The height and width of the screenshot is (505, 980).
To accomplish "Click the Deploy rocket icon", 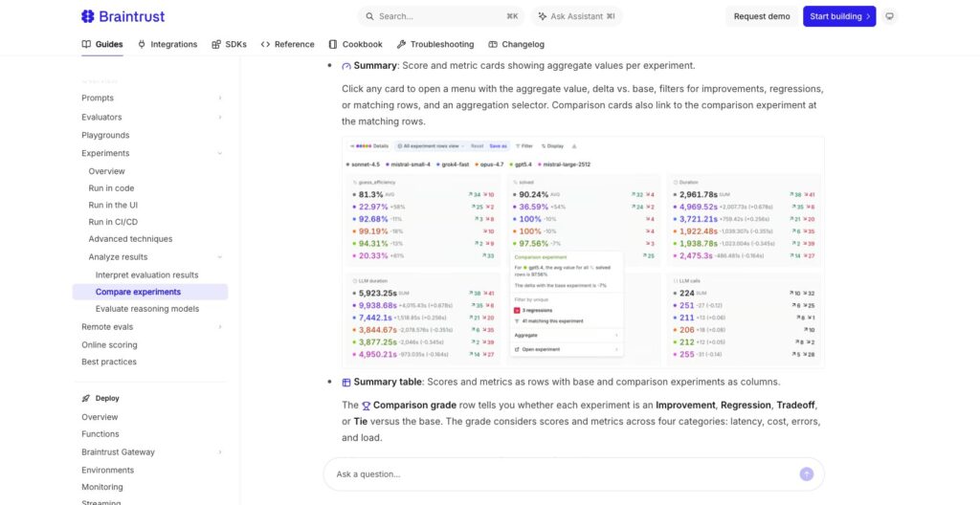I will pos(86,398).
